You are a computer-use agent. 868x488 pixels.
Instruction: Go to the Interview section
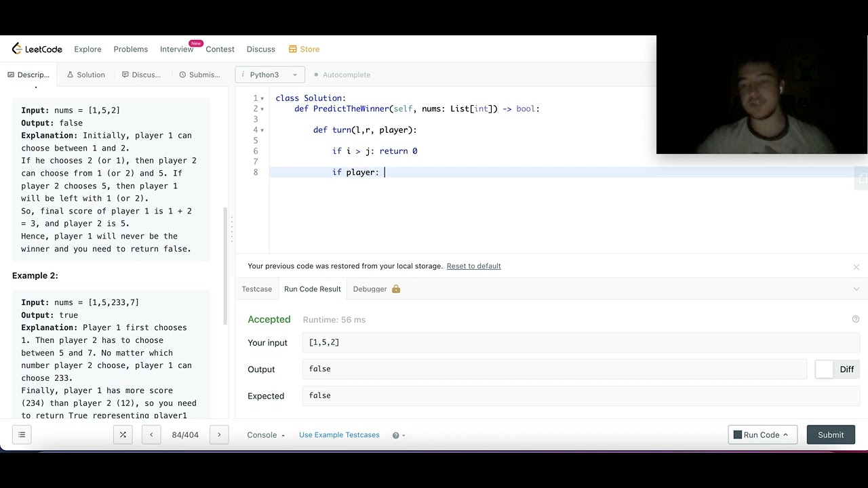pyautogui.click(x=177, y=49)
